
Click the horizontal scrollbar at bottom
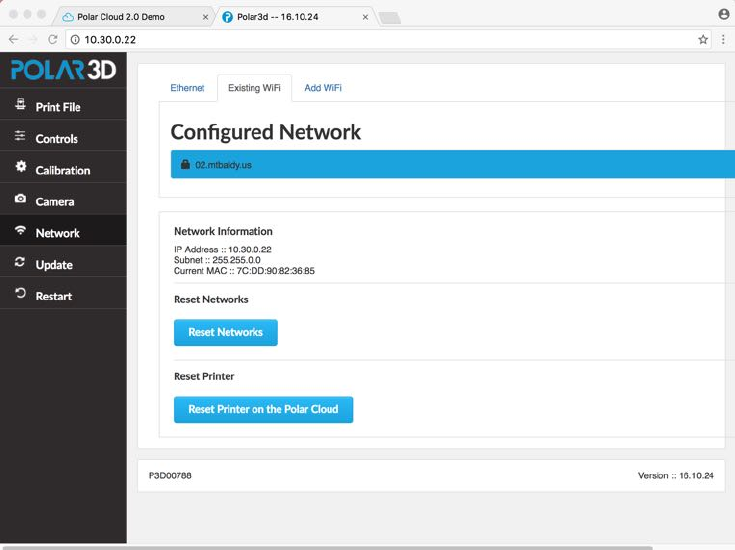pyautogui.click(x=328, y=548)
